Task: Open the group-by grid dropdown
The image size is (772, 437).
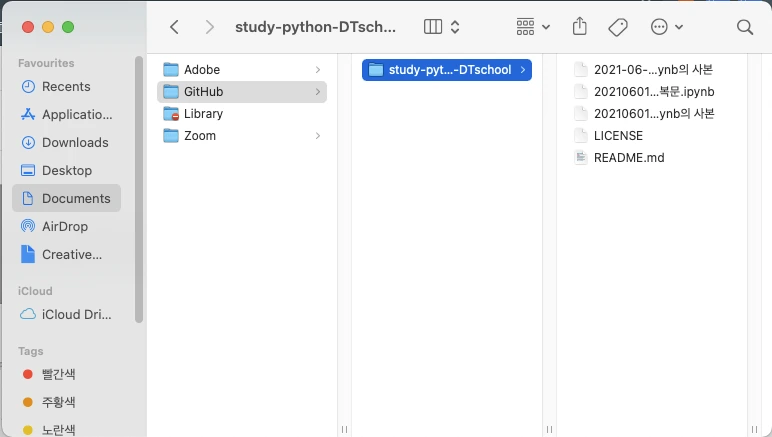Action: point(533,27)
